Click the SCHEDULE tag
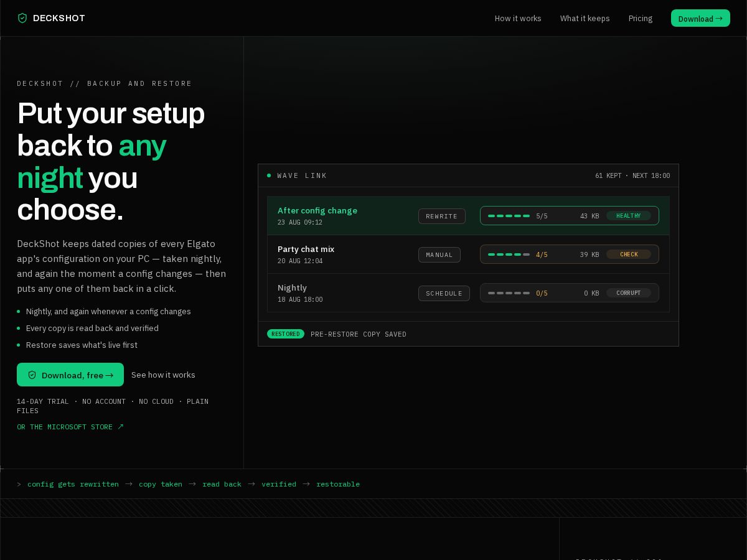747x560 pixels. 444,293
